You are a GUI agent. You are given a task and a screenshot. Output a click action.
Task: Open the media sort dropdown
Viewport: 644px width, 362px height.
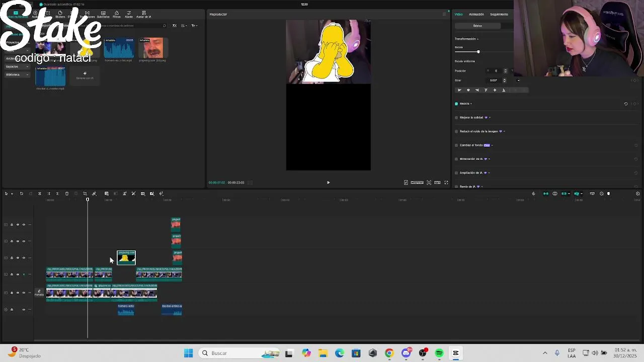pyautogui.click(x=184, y=26)
